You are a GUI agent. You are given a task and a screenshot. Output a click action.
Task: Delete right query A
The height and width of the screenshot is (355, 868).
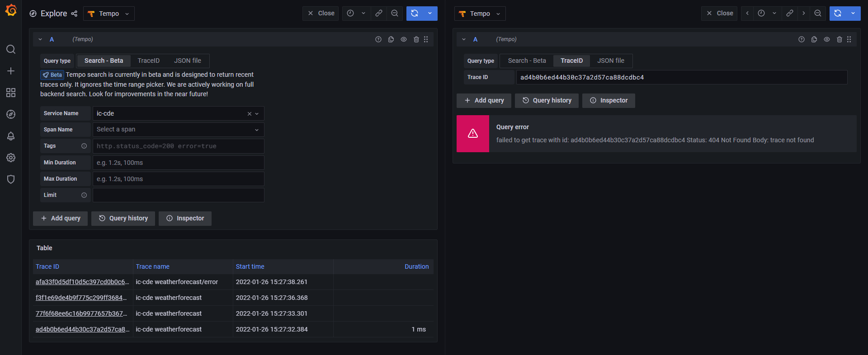coord(840,39)
